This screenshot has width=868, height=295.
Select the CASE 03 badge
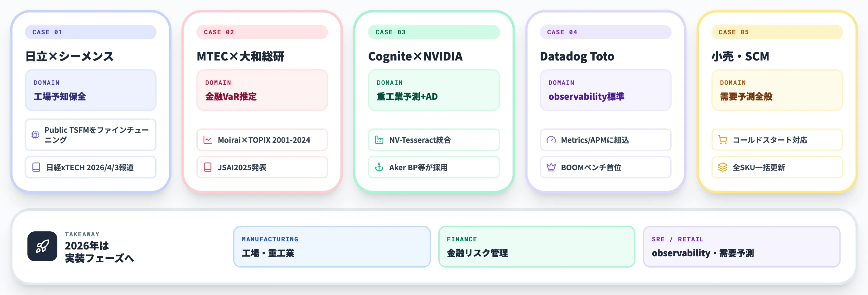(x=434, y=32)
